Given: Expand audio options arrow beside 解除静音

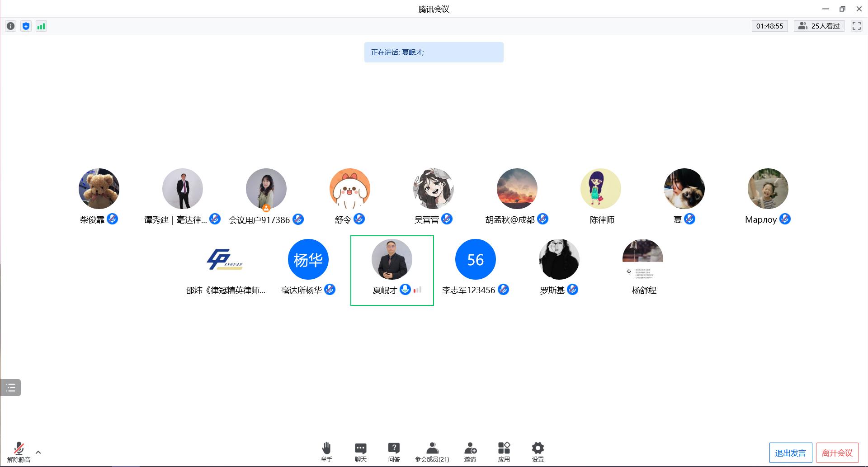Looking at the screenshot, I should (38, 452).
